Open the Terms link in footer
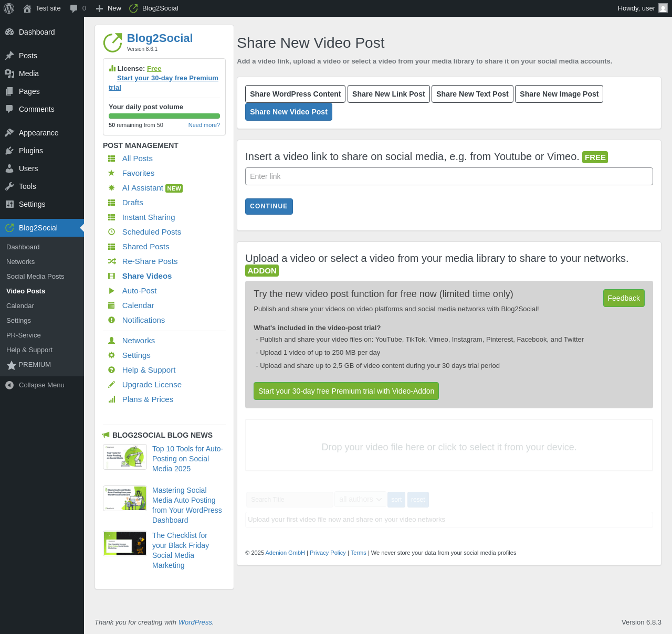672x634 pixels. click(359, 553)
